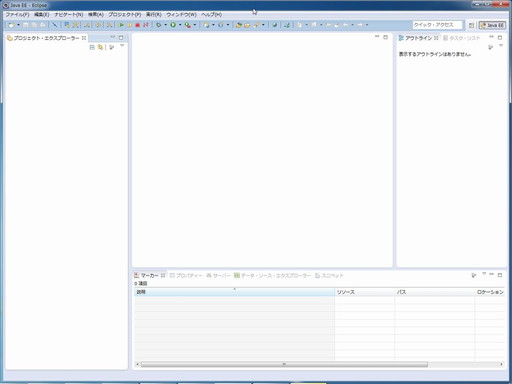Click the Disconnect debug icon
This screenshot has height=384, width=512.
(x=146, y=25)
